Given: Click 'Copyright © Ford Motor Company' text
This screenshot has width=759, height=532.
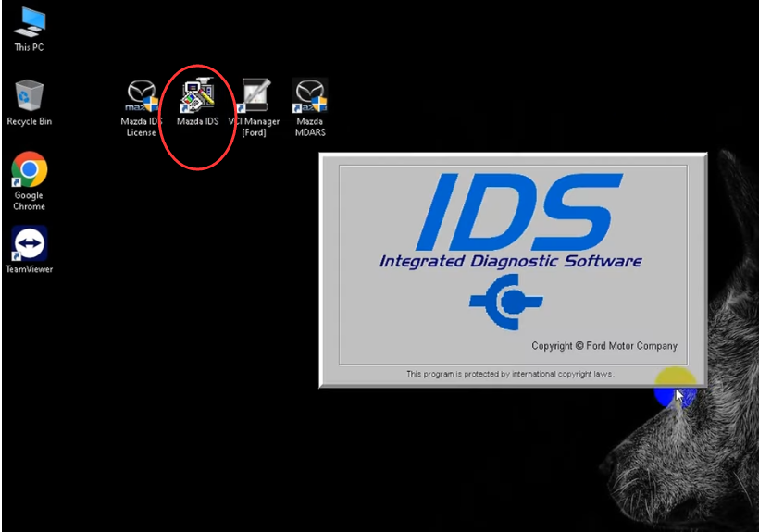Looking at the screenshot, I should click(604, 346).
